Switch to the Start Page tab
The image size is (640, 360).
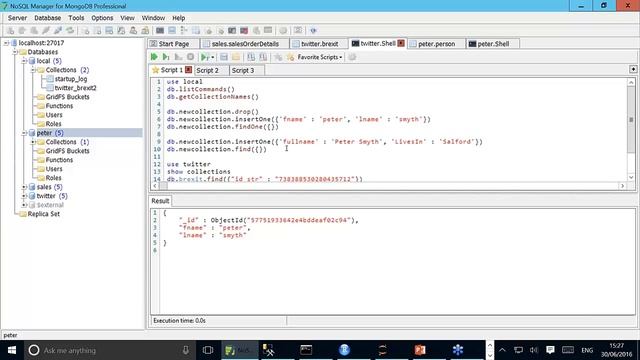(173, 44)
